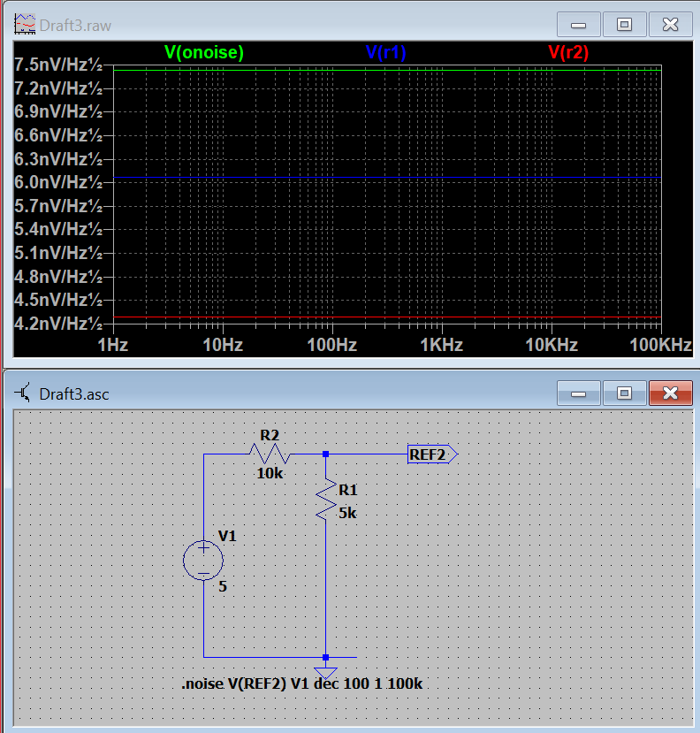Select the V1 voltage source symbol
Screen dimensions: 700x733
pyautogui.click(x=203, y=561)
